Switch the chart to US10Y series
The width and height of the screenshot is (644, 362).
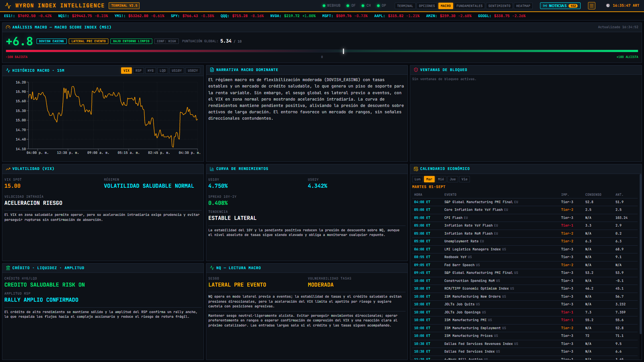(x=177, y=70)
